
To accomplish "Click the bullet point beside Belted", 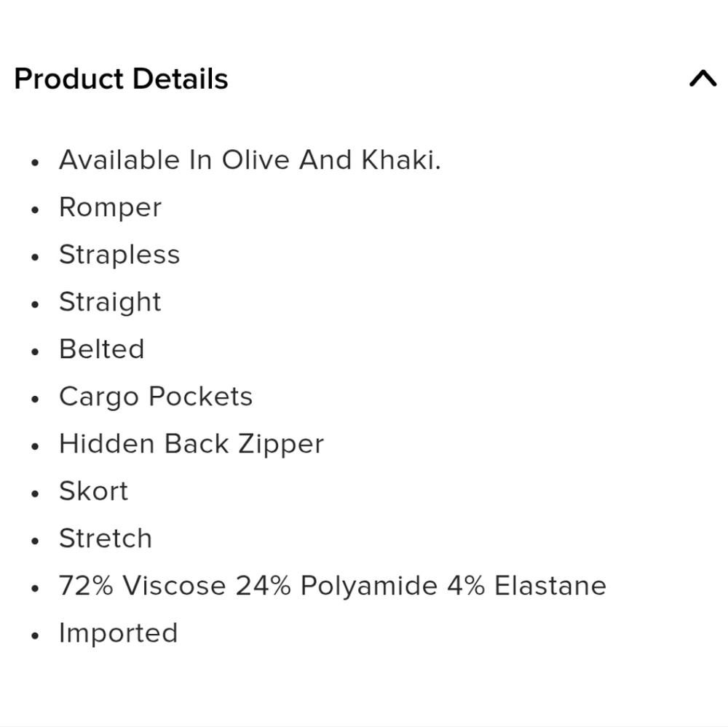I will (34, 351).
